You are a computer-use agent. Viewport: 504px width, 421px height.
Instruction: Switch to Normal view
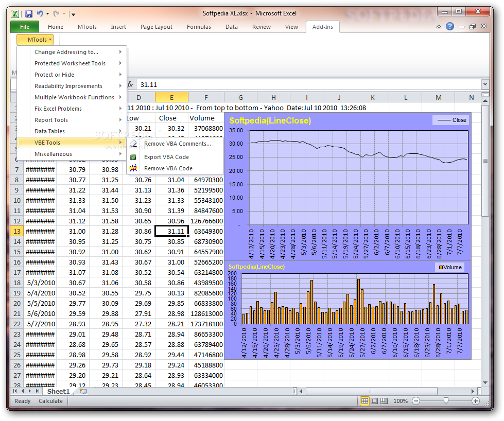click(x=364, y=401)
